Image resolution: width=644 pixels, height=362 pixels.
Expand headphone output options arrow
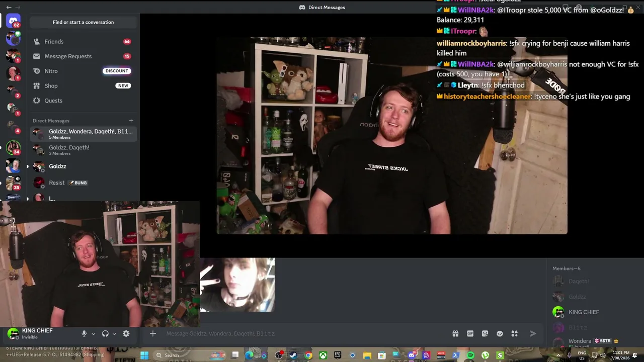(114, 334)
